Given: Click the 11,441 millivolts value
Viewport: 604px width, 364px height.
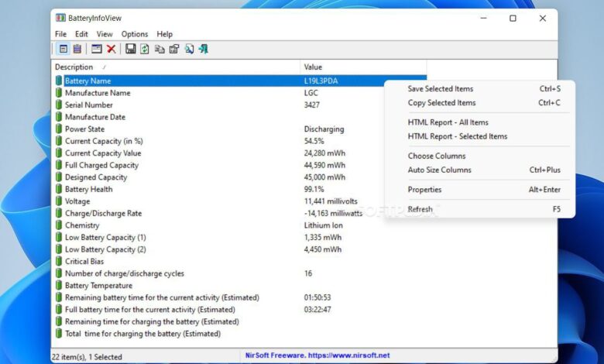Looking at the screenshot, I should click(331, 201).
